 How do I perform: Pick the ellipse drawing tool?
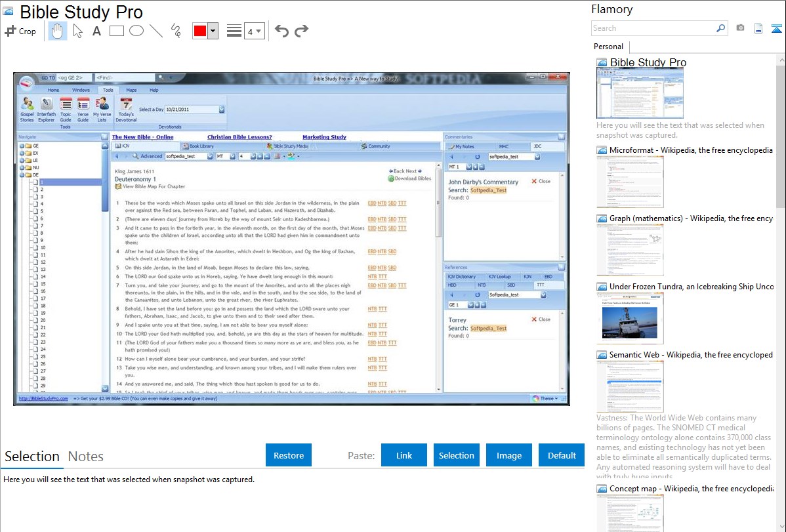coord(136,31)
